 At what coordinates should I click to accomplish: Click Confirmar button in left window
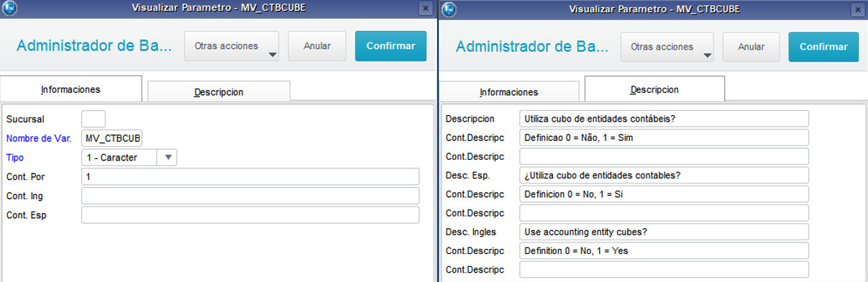pyautogui.click(x=390, y=46)
